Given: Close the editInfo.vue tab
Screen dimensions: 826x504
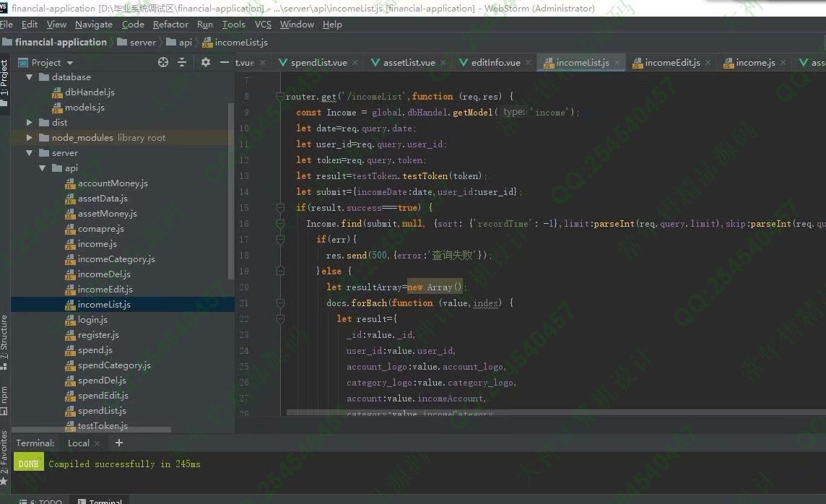Looking at the screenshot, I should (528, 63).
